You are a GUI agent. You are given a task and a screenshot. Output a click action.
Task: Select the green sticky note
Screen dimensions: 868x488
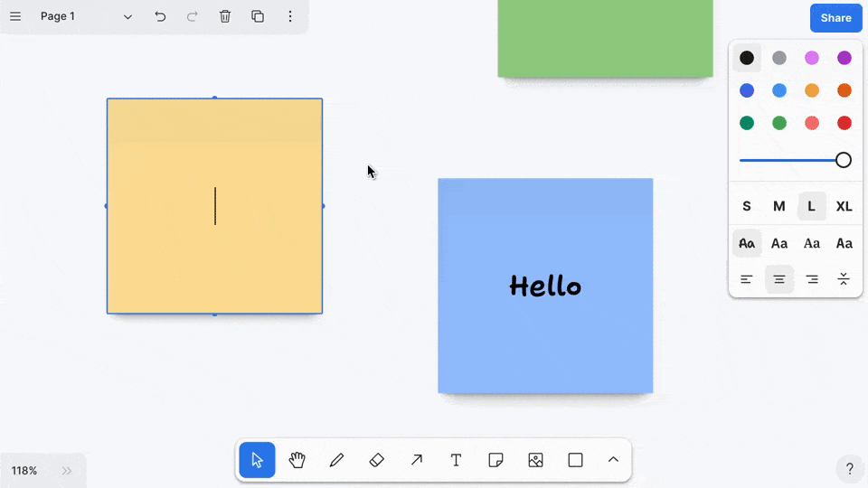coord(605,38)
